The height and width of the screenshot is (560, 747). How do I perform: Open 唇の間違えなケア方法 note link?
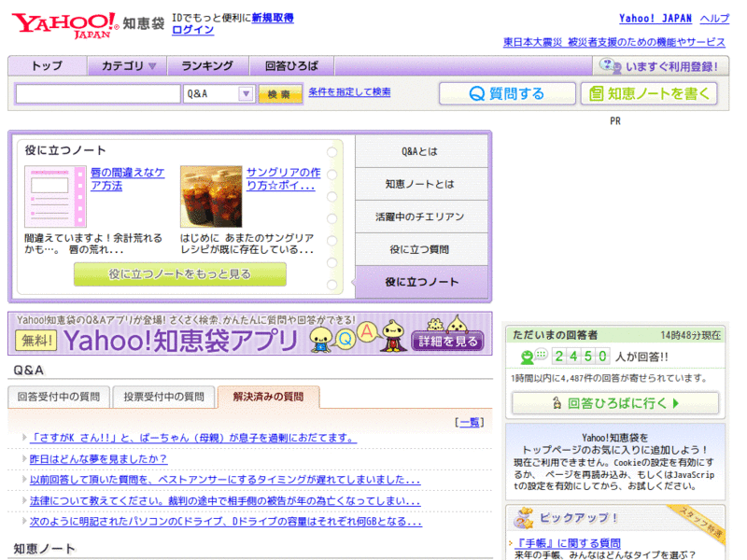pos(127,179)
